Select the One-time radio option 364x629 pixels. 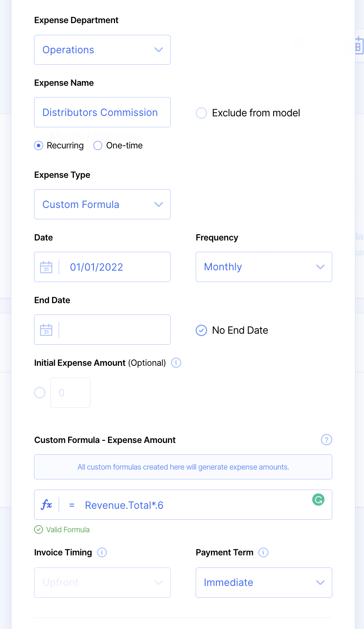pos(98,146)
